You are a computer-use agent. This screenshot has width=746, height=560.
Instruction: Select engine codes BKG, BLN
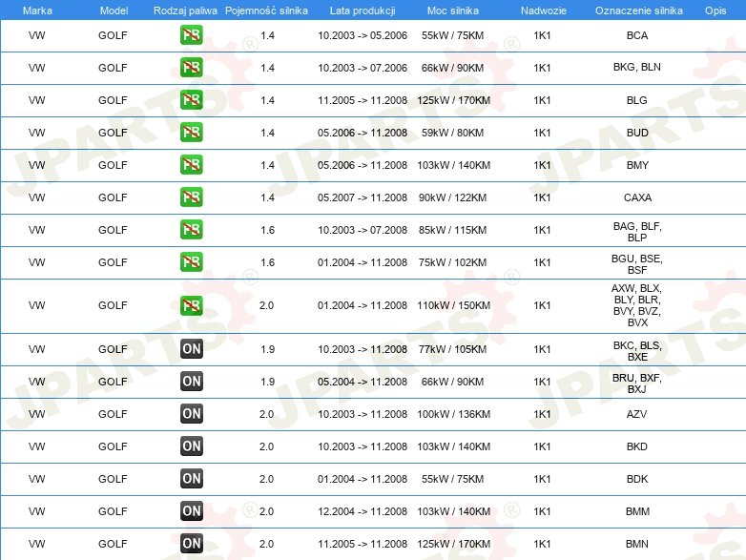[637, 67]
